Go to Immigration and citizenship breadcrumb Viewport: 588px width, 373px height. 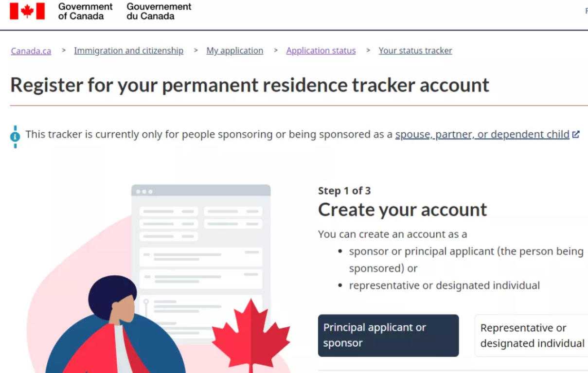128,51
